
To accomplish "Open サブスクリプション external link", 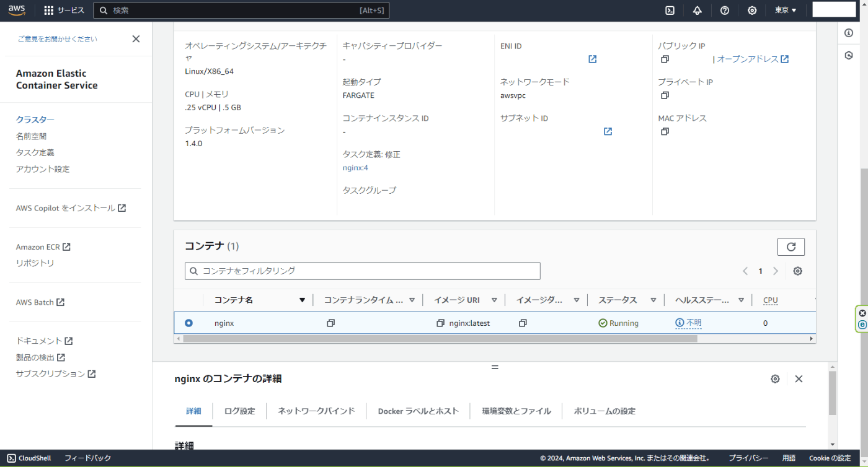I will point(56,374).
